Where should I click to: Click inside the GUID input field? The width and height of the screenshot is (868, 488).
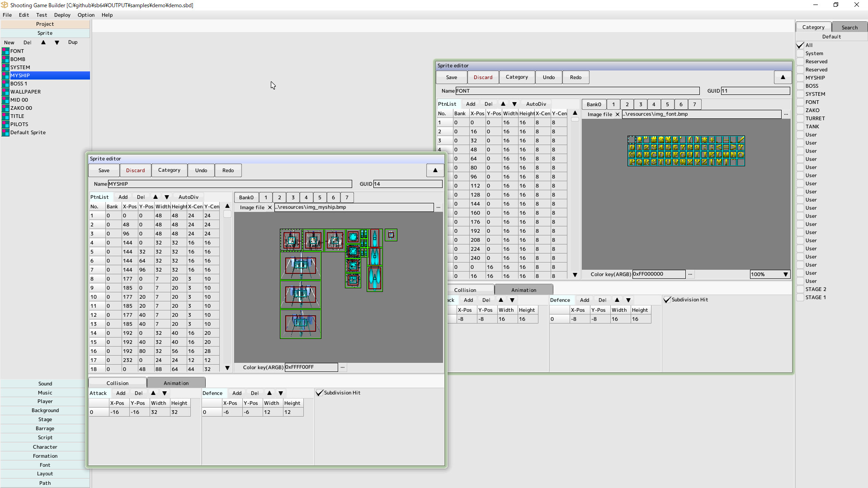pyautogui.click(x=407, y=184)
